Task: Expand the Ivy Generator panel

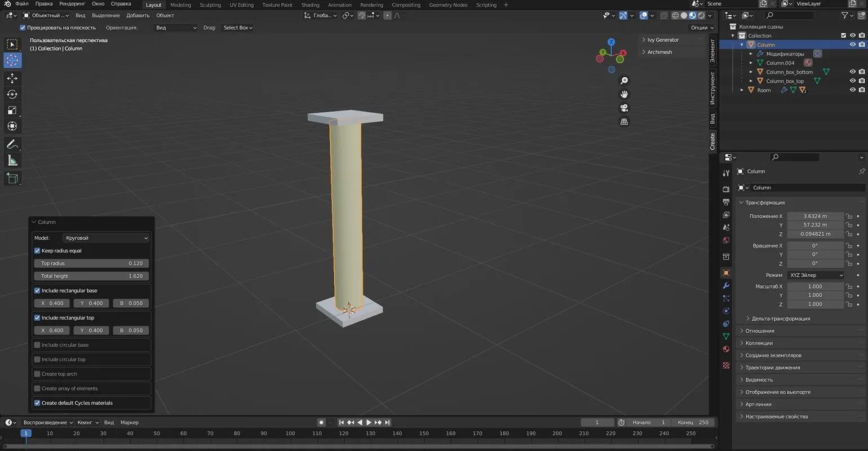Action: coord(663,40)
